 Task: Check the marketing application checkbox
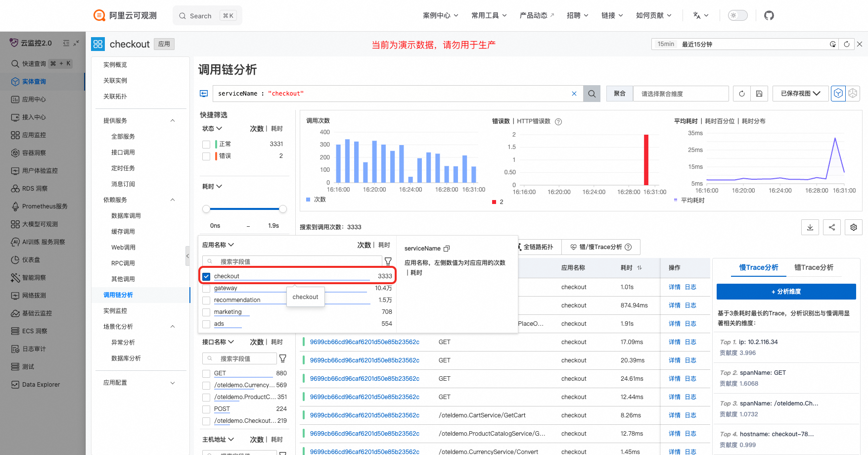pyautogui.click(x=206, y=312)
